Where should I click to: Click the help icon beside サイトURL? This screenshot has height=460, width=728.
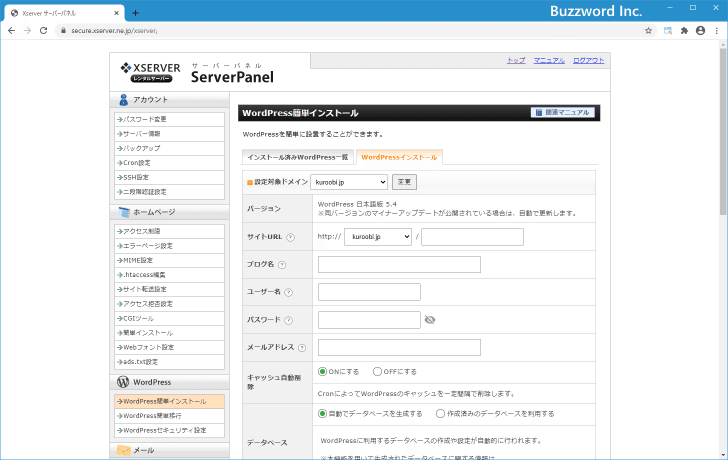coord(290,237)
